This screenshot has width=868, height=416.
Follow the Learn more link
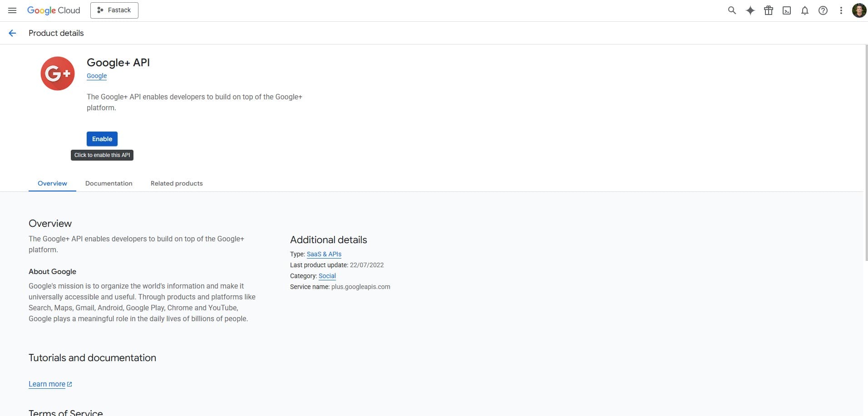47,384
